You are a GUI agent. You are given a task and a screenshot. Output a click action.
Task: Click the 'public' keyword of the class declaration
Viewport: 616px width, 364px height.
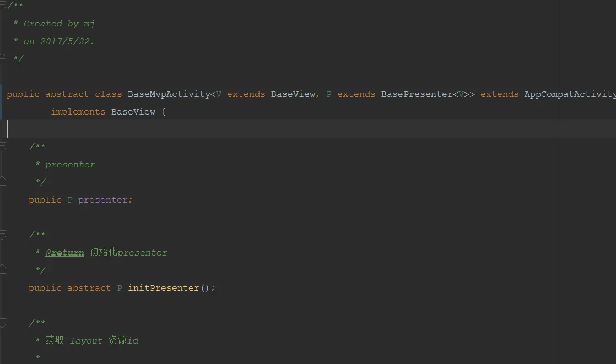[23, 94]
